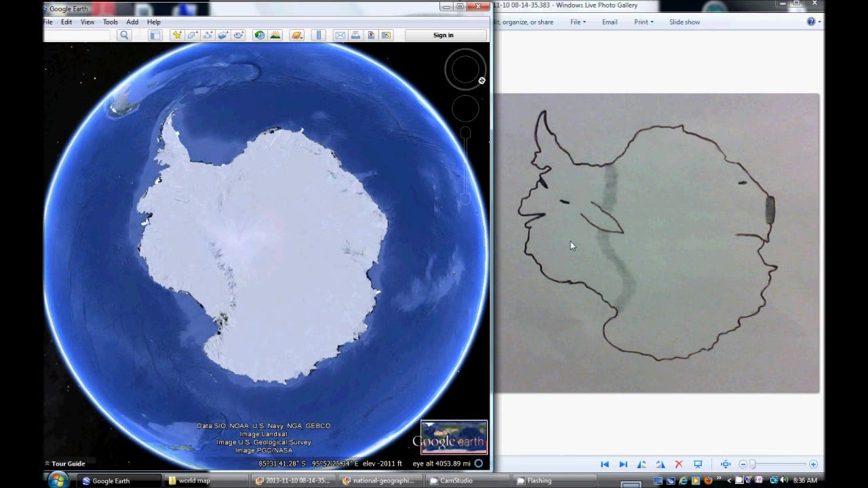Launch Internet Explorer from quick launch
Image resolution: width=868 pixels, height=488 pixels.
tap(683, 481)
